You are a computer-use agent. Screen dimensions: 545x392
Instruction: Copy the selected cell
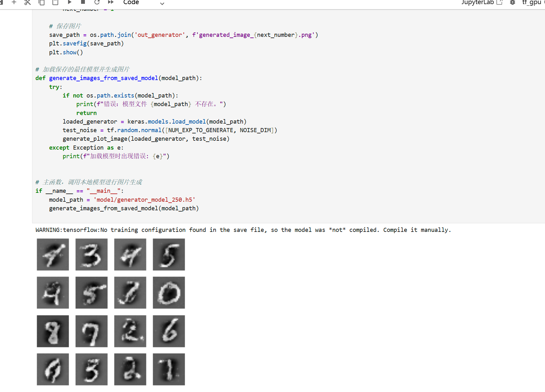42,2
